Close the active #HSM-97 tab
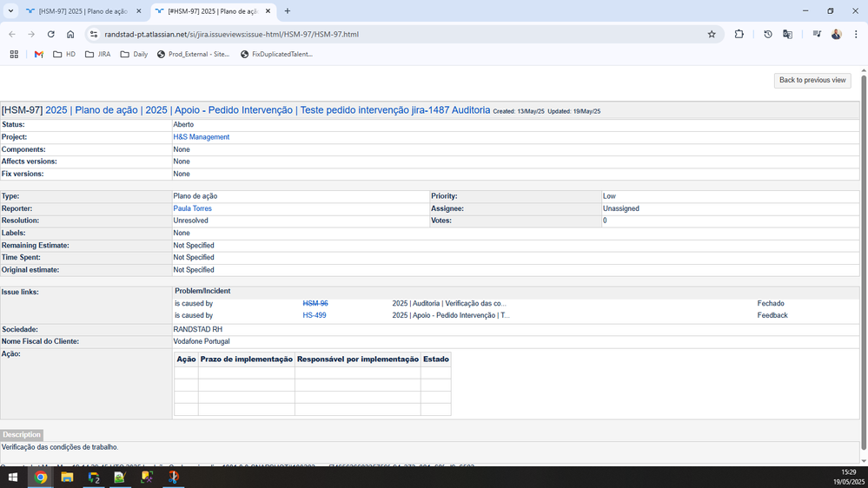868x488 pixels. [268, 11]
